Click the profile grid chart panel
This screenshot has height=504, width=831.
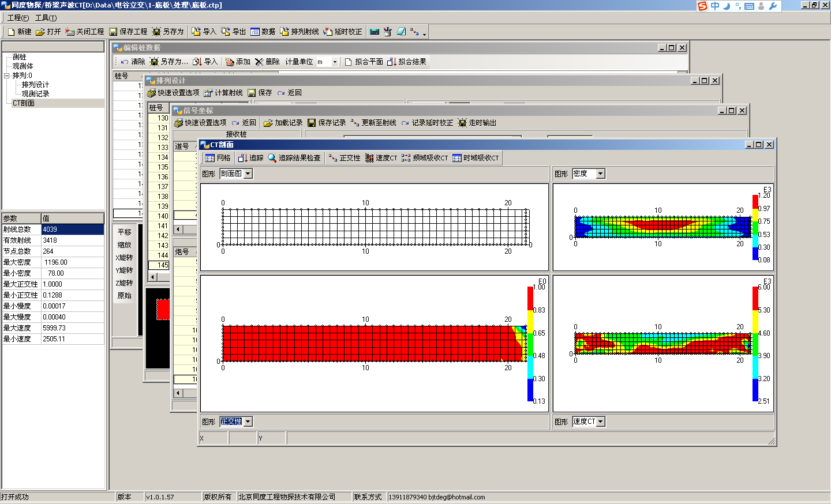pyautogui.click(x=375, y=227)
